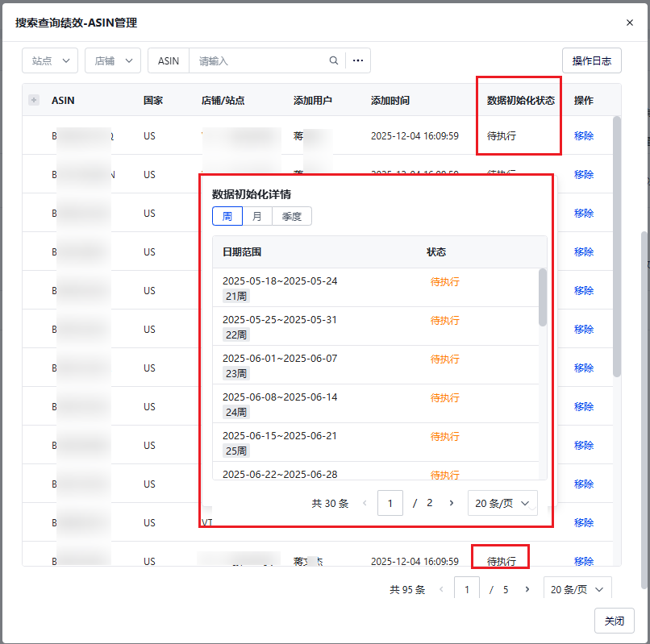Image resolution: width=650 pixels, height=644 pixels.
Task: Select the 周 tab
Action: coord(227,216)
